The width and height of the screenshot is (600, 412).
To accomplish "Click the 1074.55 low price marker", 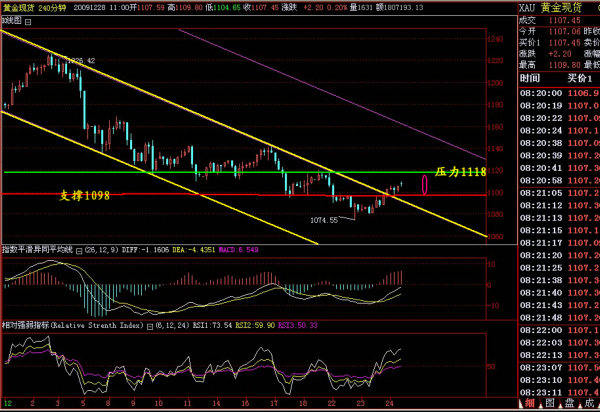I will point(324,220).
